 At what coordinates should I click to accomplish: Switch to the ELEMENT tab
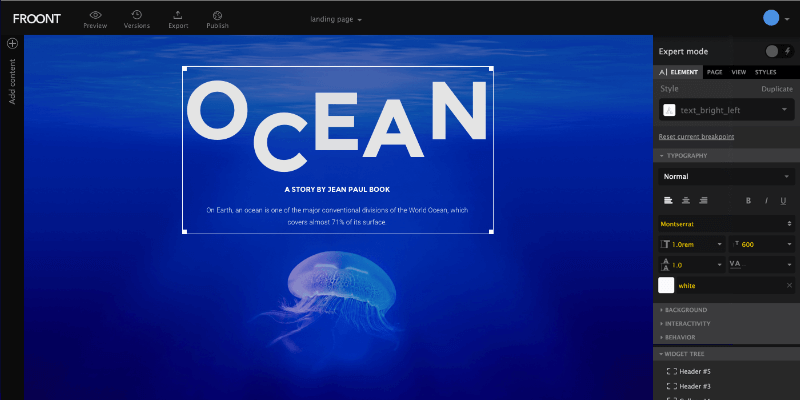click(x=679, y=72)
